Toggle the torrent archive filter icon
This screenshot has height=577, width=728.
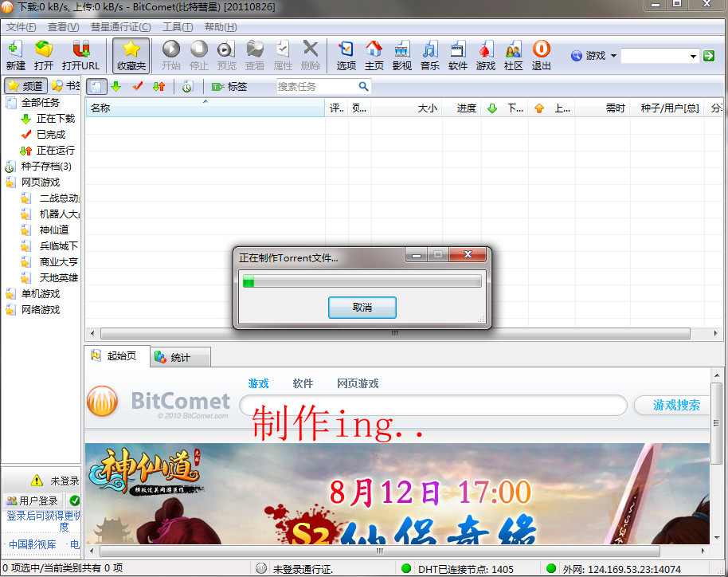[187, 86]
